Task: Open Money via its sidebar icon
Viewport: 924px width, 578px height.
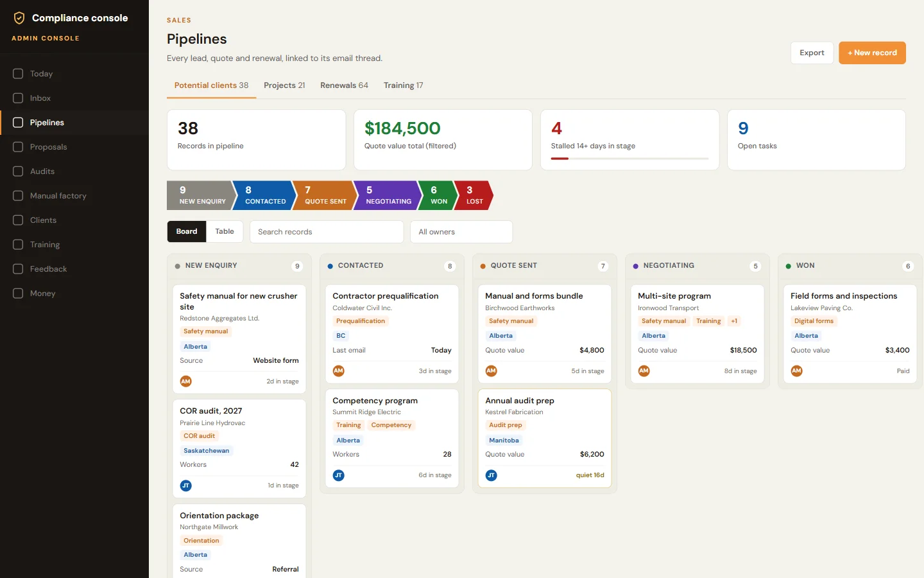Action: point(18,293)
